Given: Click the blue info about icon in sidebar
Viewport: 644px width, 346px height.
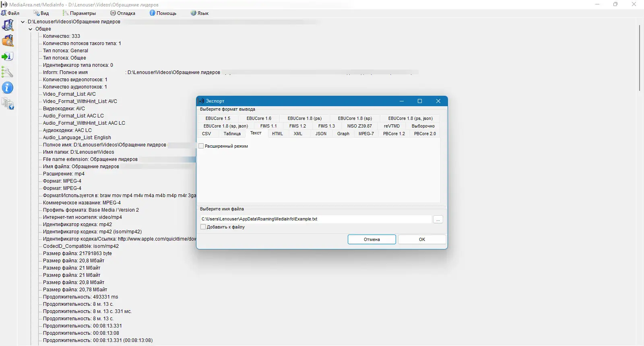Looking at the screenshot, I should (x=8, y=88).
